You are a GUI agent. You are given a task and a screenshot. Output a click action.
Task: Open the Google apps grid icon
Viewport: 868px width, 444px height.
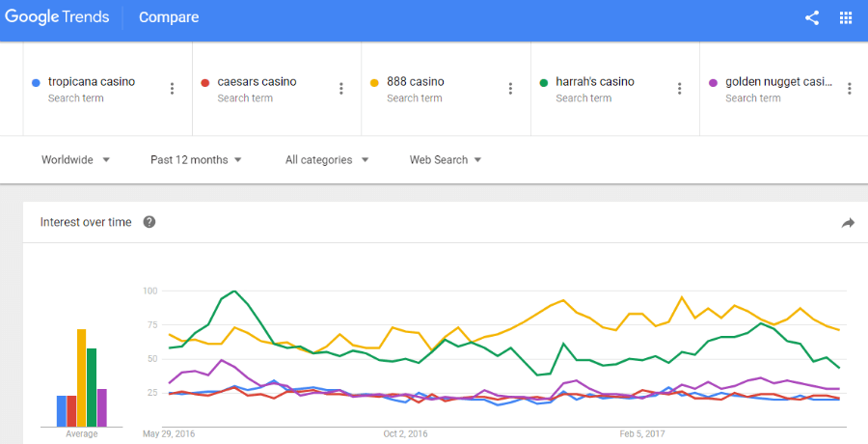pos(845,17)
